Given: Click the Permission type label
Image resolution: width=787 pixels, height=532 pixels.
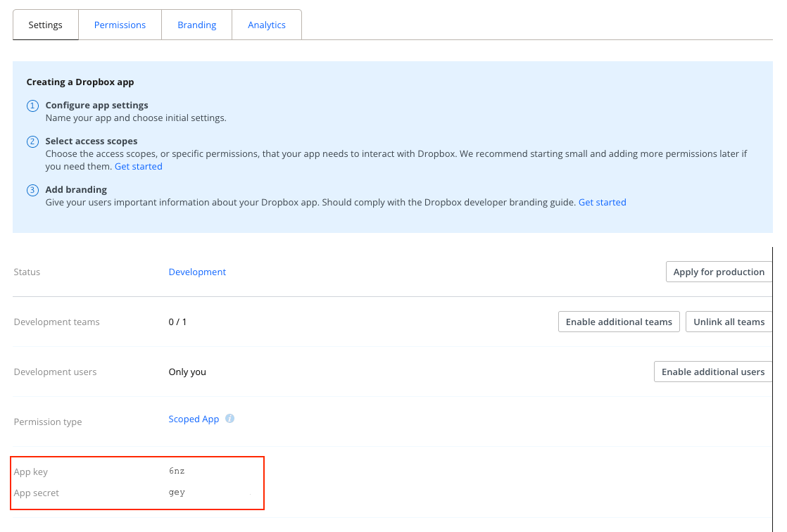Looking at the screenshot, I should tap(48, 422).
